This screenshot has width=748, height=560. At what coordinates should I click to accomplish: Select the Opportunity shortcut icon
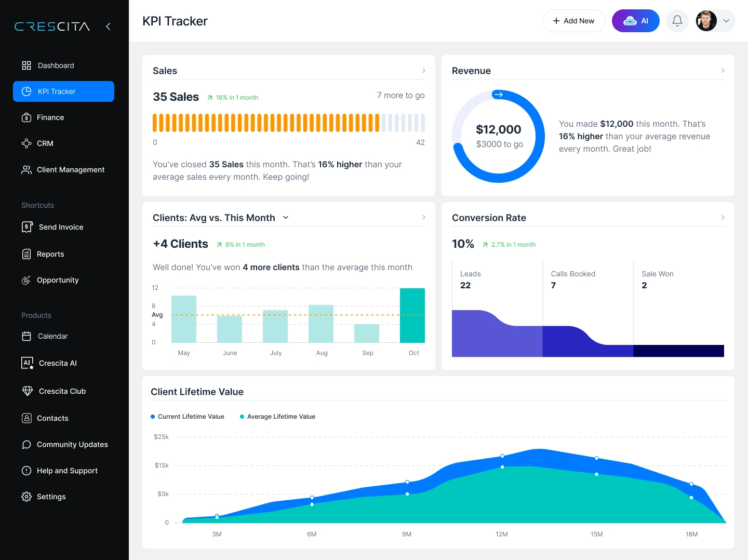26,280
